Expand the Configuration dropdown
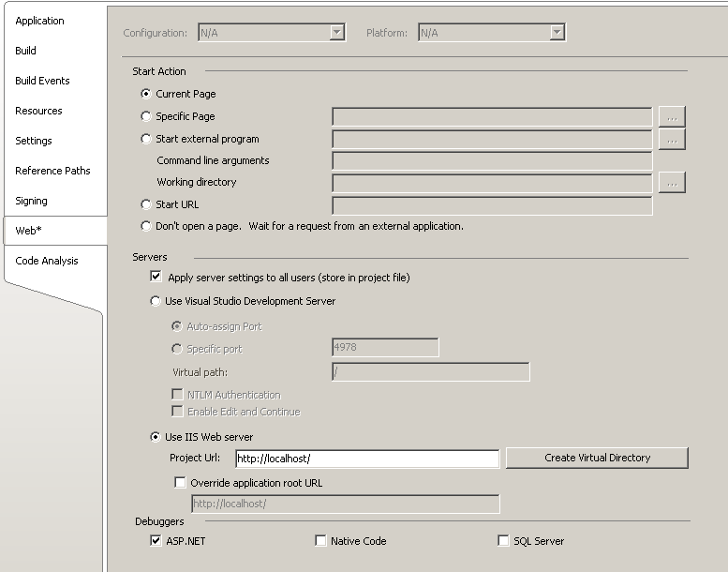Image resolution: width=728 pixels, height=572 pixels. pos(337,33)
